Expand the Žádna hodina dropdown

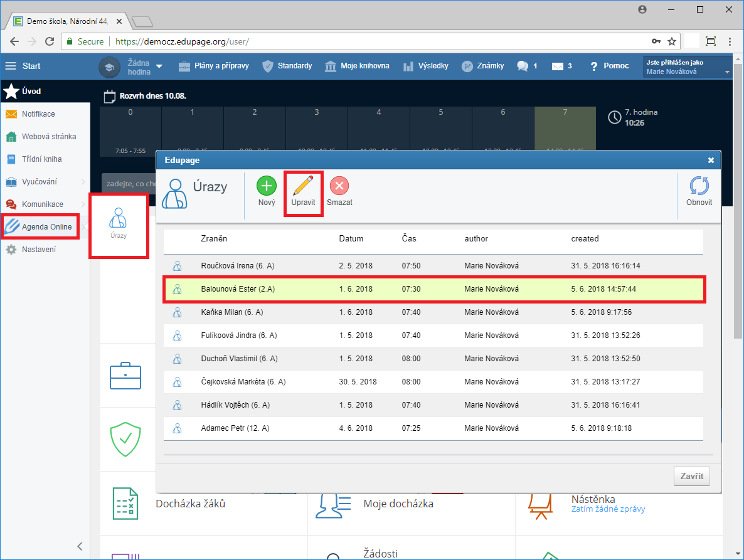(159, 66)
